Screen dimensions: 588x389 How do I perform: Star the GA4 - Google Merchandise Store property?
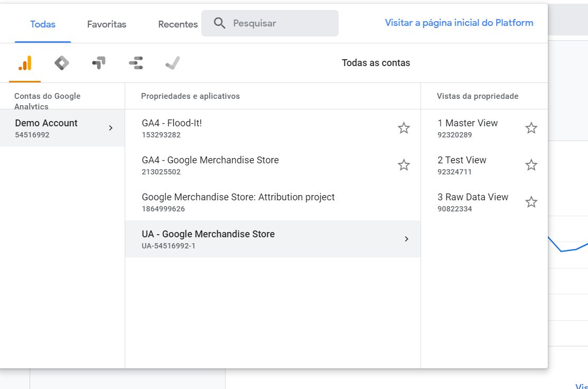(404, 165)
